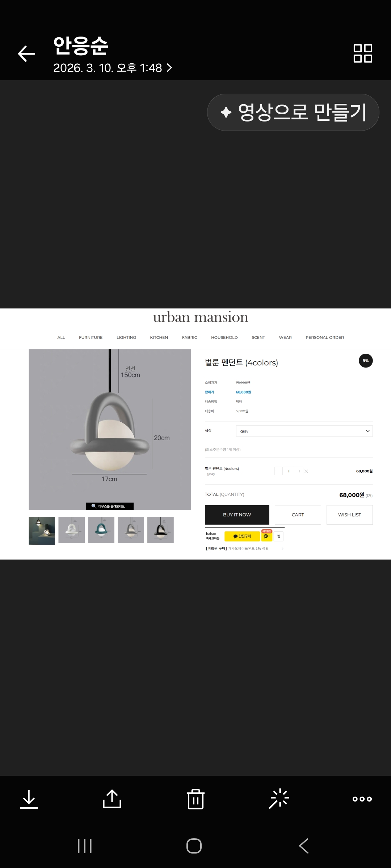391x868 pixels.
Task: Click the CART button
Action: (298, 515)
